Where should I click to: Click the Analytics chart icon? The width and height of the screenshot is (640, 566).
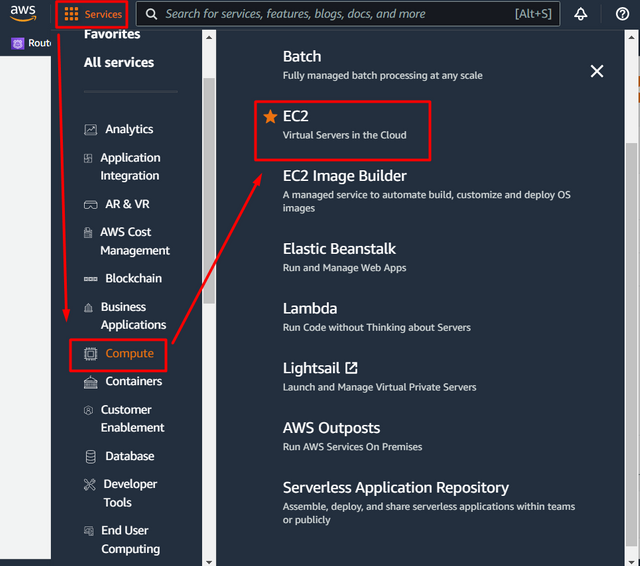click(91, 130)
